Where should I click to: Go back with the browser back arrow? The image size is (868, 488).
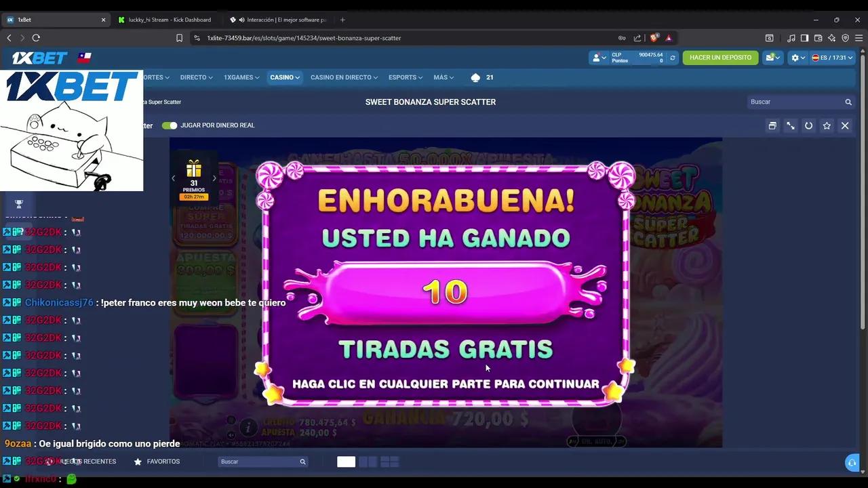9,38
